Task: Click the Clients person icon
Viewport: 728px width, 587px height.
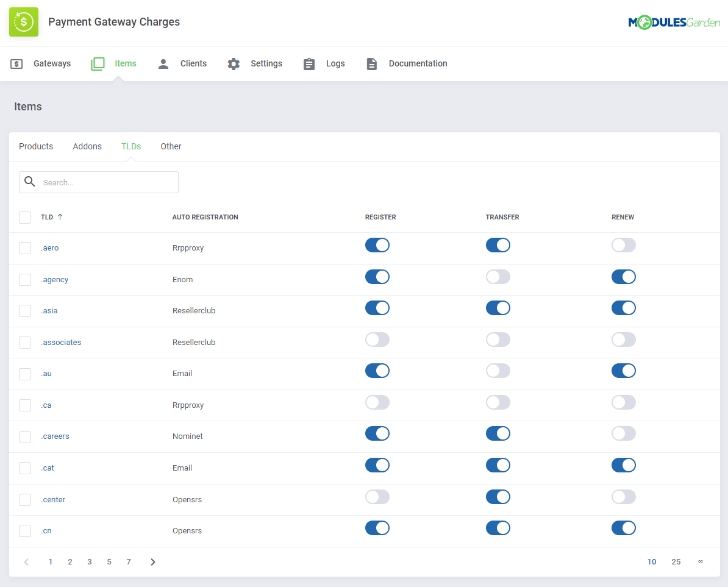Action: click(163, 63)
